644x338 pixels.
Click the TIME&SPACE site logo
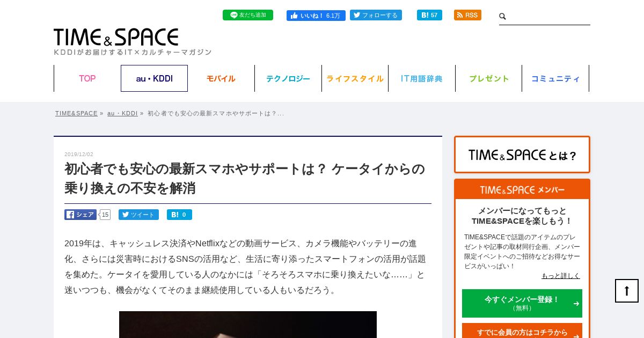click(x=116, y=37)
